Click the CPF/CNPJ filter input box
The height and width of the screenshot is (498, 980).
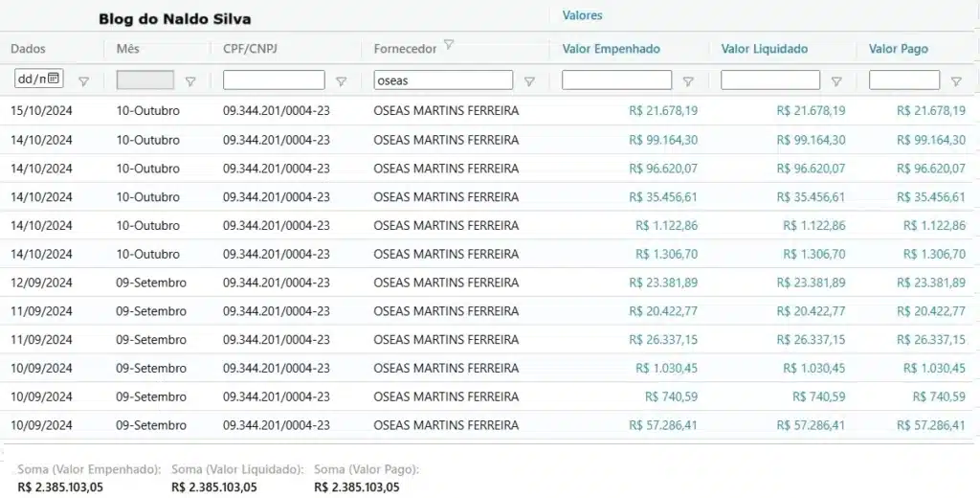[x=274, y=80]
